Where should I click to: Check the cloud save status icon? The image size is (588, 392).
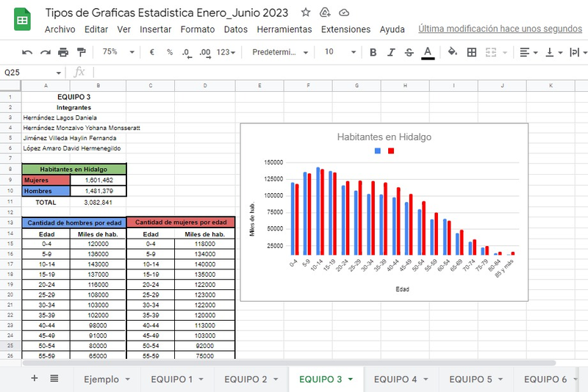point(344,12)
